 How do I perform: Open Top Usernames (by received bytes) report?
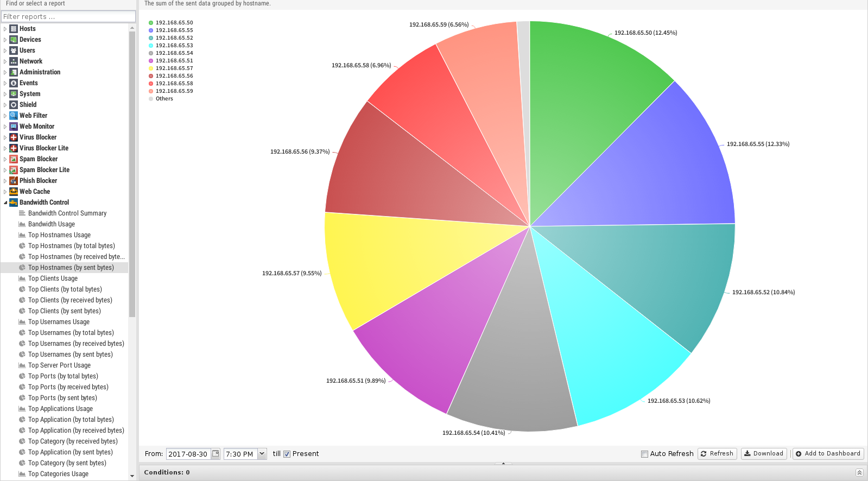[x=76, y=344]
